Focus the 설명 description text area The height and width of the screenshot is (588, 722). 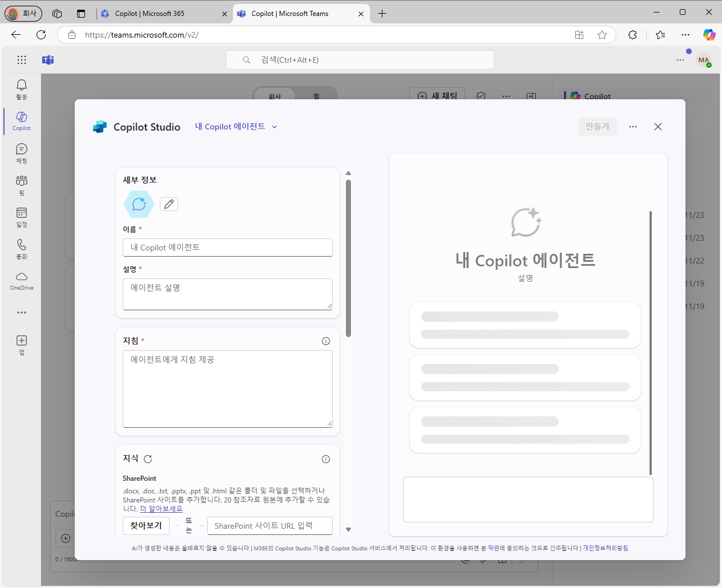(228, 294)
